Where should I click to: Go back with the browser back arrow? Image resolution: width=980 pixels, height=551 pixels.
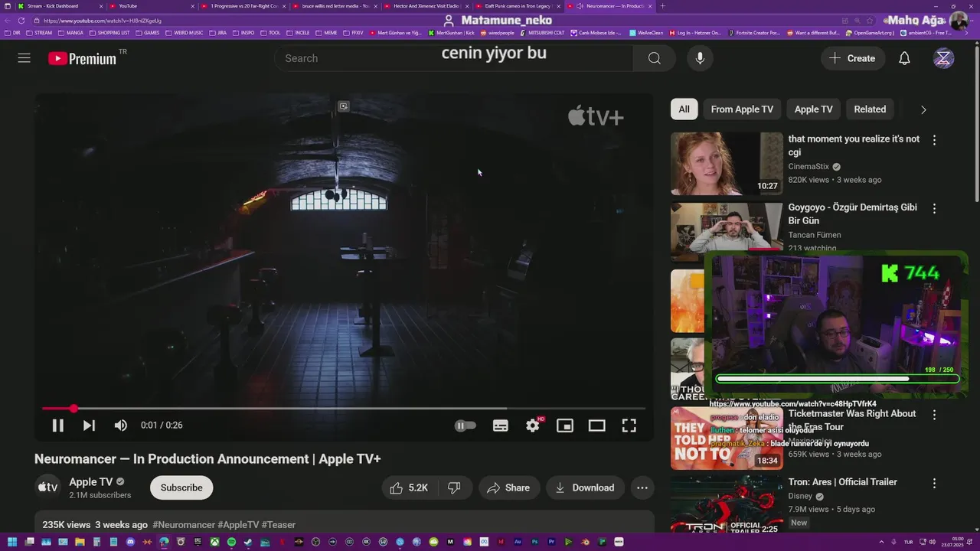pos(8,21)
